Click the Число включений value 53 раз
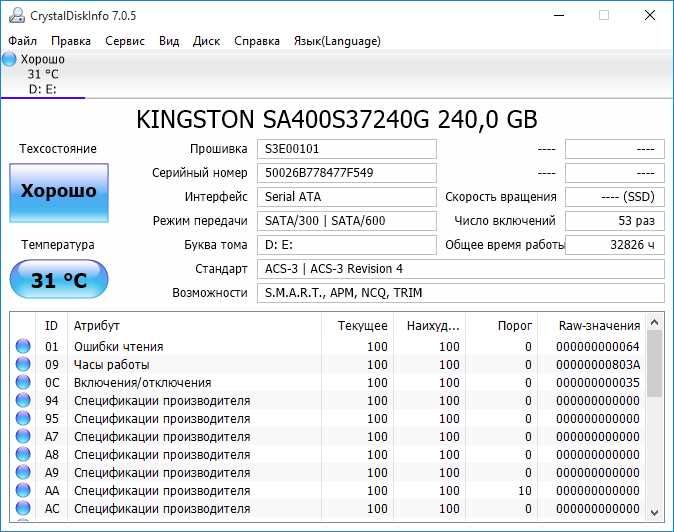Image resolution: width=674 pixels, height=532 pixels. 615,221
